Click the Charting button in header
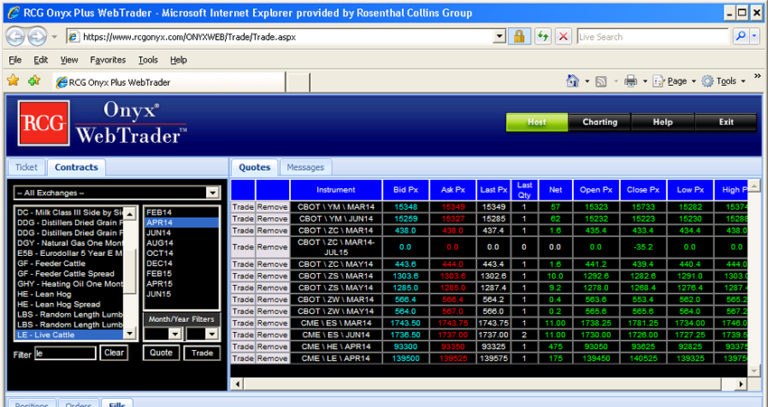 (x=599, y=122)
